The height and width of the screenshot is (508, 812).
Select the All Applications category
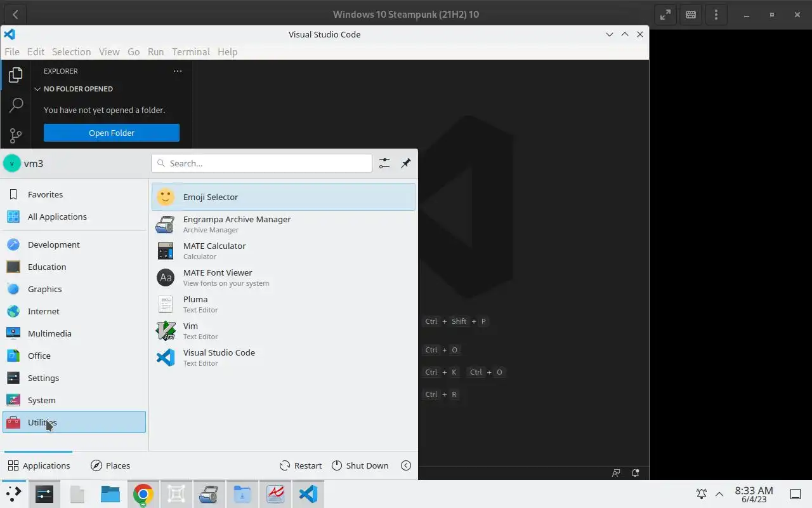point(74,217)
